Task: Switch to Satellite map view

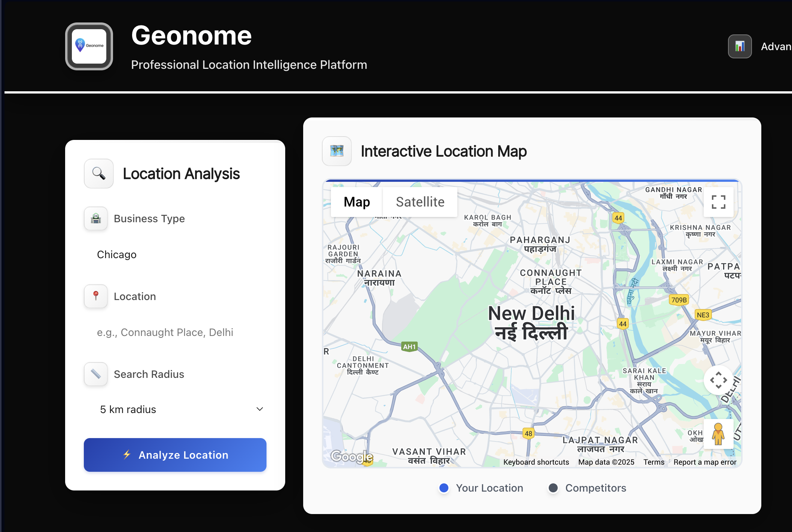Action: pos(420,202)
